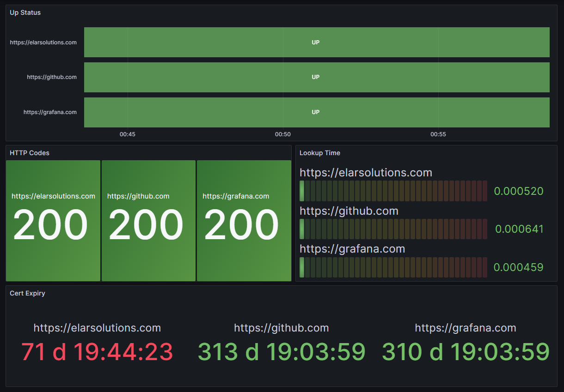Select the github.com label in Cert Expiry
Image resolution: width=564 pixels, height=392 pixels.
pyautogui.click(x=282, y=328)
